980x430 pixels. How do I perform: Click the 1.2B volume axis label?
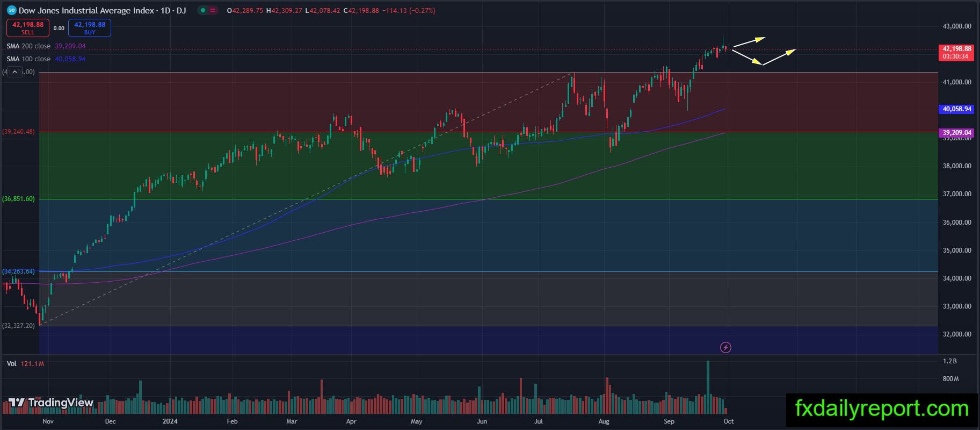[950, 361]
